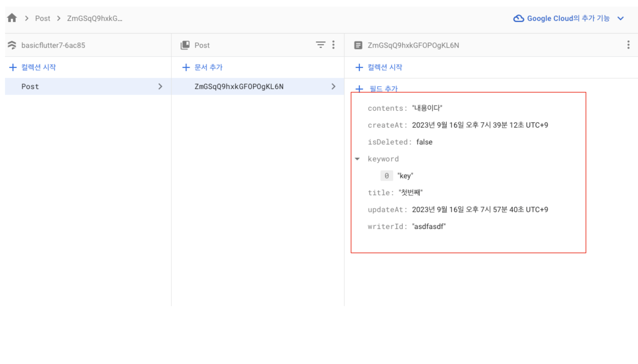The height and width of the screenshot is (364, 638).
Task: Select the isDeleted false value
Action: [x=424, y=142]
